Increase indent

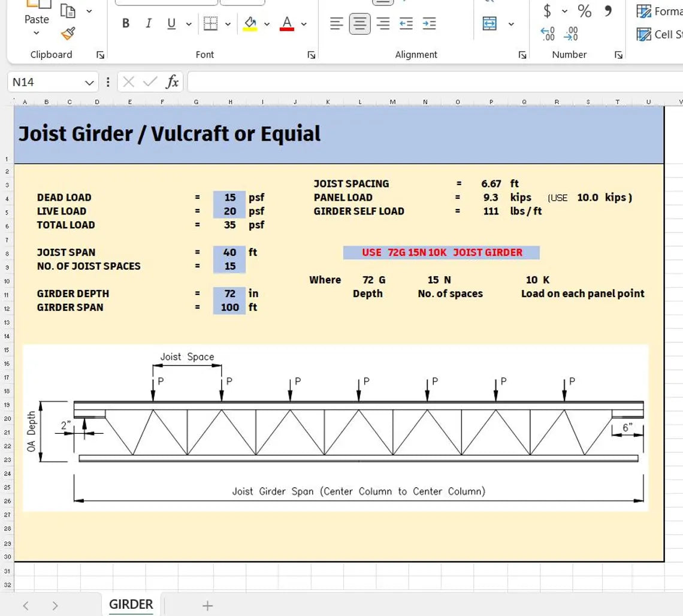(x=429, y=23)
